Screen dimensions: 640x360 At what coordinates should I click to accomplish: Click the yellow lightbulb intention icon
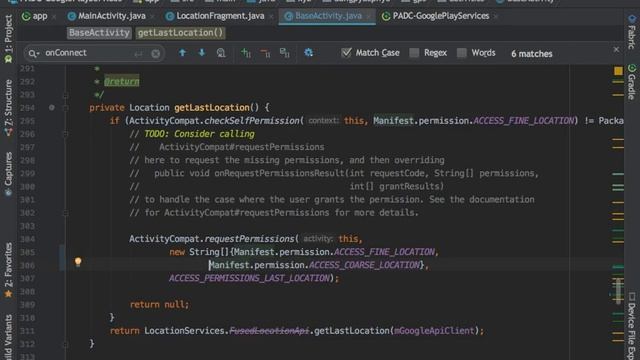click(78, 262)
